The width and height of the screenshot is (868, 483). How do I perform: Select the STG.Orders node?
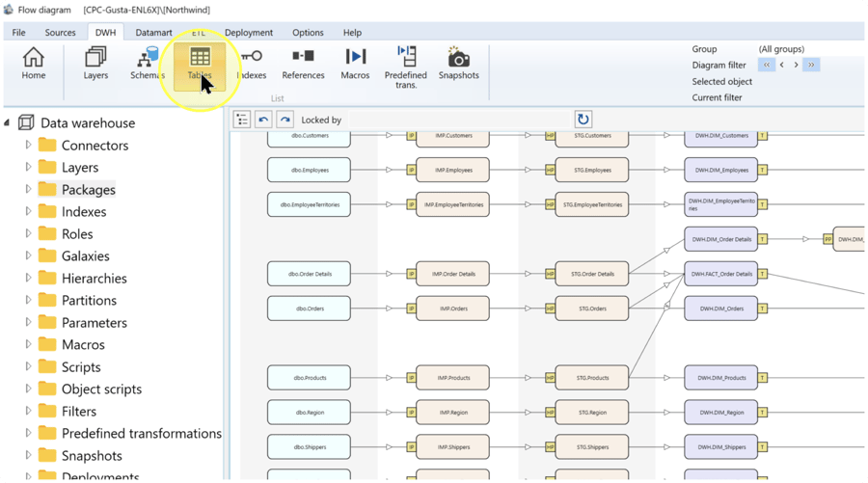point(592,309)
